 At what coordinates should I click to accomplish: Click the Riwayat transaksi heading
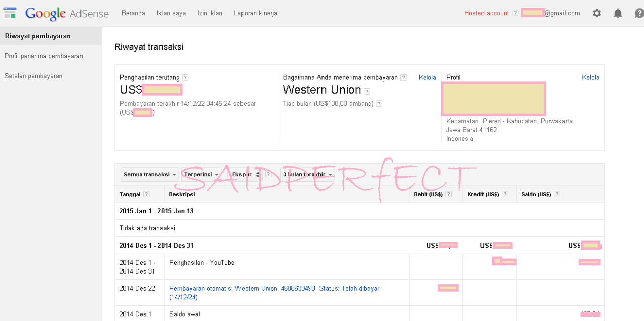click(149, 47)
